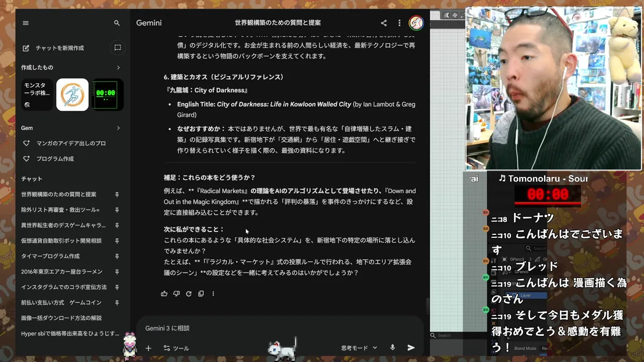Dislike the response with thumbs down

pos(176,294)
